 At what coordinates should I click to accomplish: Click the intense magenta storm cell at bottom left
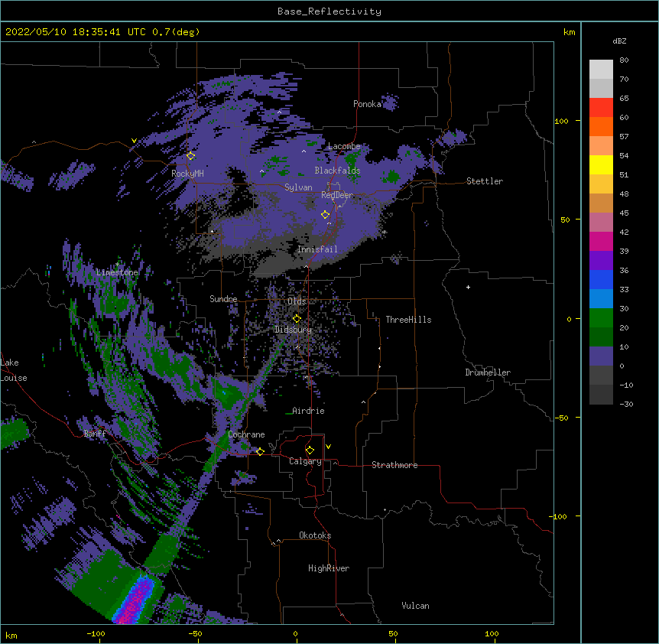point(135,600)
